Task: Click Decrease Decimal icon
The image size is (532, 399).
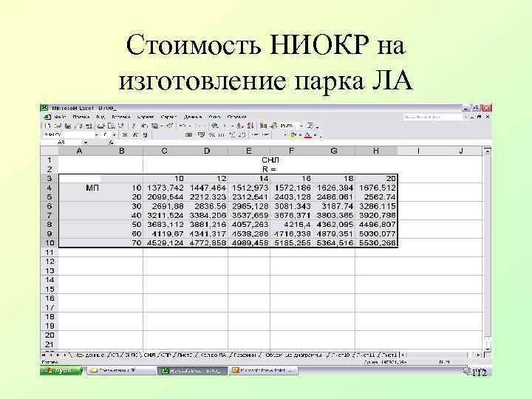Action: (242, 135)
